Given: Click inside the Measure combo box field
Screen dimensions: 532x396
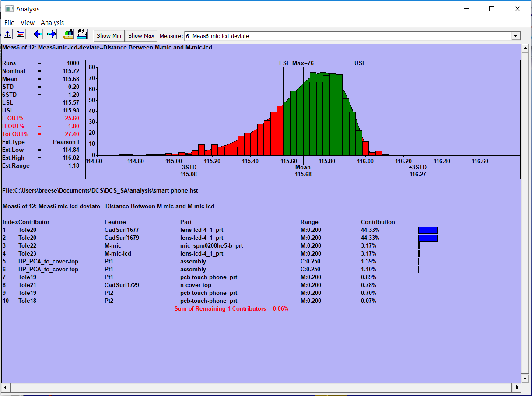Looking at the screenshot, I should coord(306,36).
